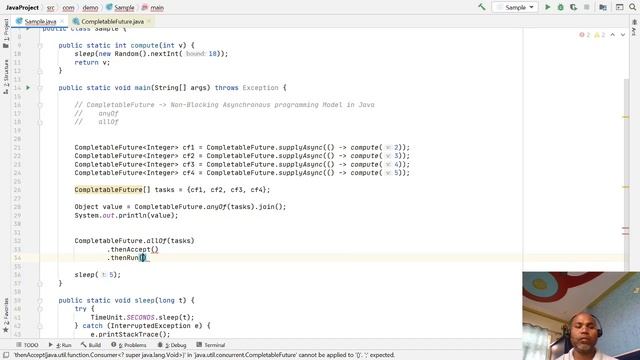The width and height of the screenshot is (640, 360).
Task: Collapse the try block fold marker
Action: point(40,309)
